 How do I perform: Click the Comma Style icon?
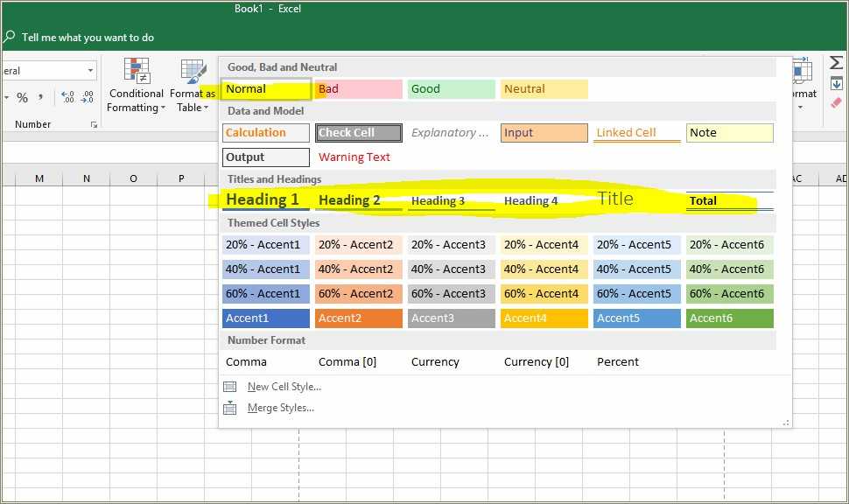pyautogui.click(x=40, y=97)
